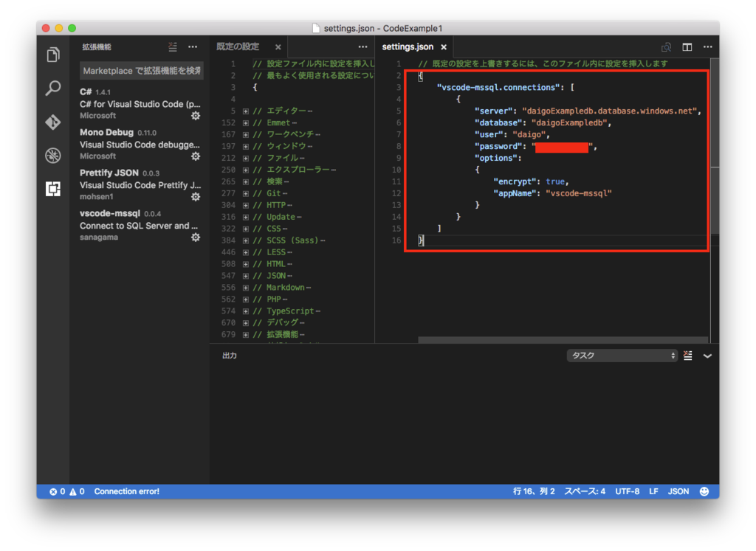756x551 pixels.
Task: Expand the HTTP settings section
Action: point(246,205)
